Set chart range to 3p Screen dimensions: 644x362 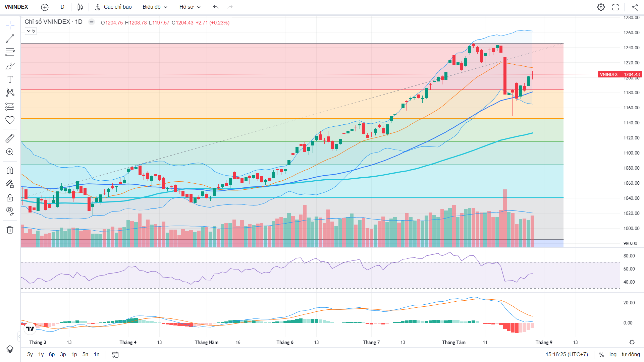tap(63, 355)
